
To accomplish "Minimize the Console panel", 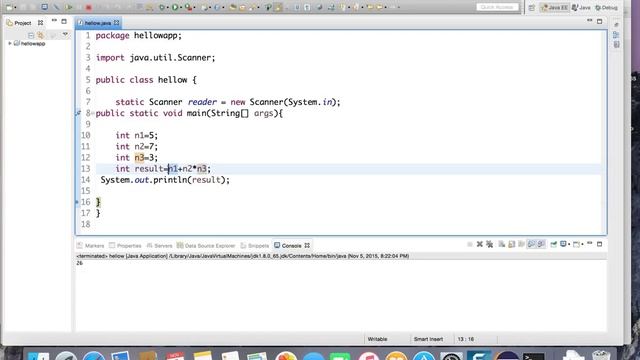I will click(x=589, y=244).
